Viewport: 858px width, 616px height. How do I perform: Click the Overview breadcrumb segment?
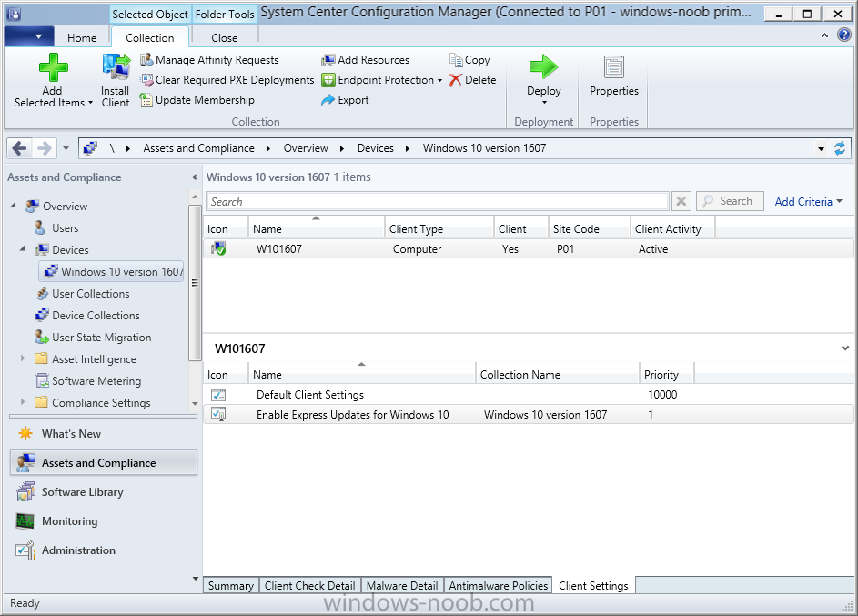coord(306,148)
